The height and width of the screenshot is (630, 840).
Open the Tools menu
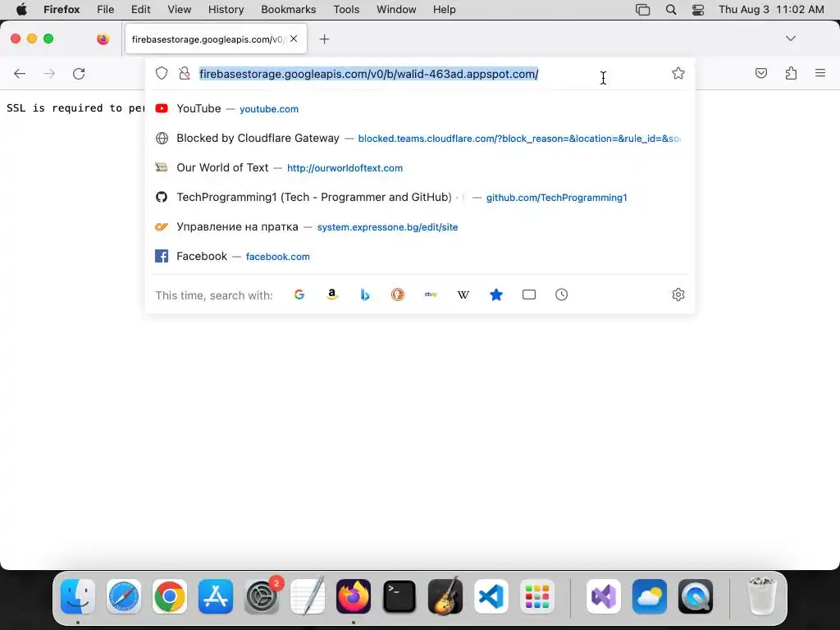click(x=346, y=10)
